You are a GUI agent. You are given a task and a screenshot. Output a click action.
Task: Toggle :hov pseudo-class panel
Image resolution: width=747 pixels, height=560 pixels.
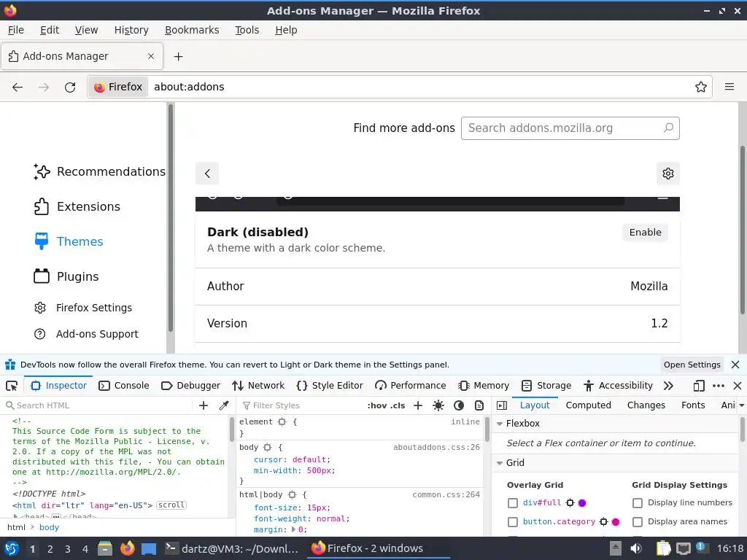pyautogui.click(x=377, y=405)
